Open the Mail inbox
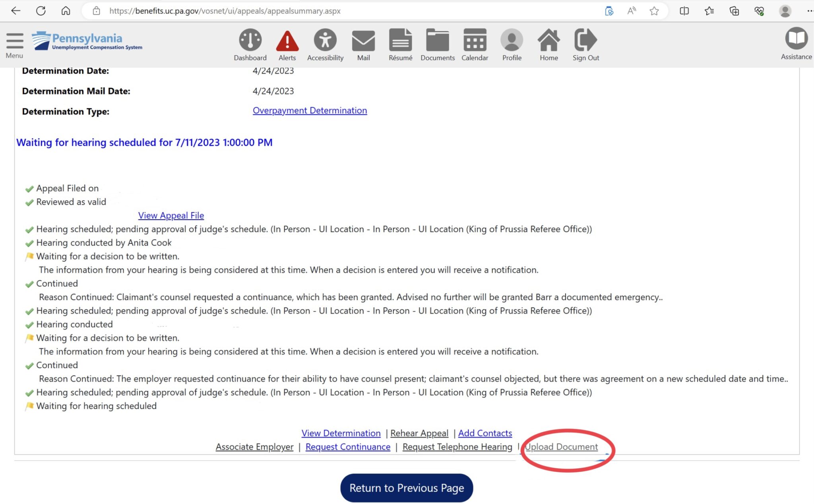 click(363, 44)
